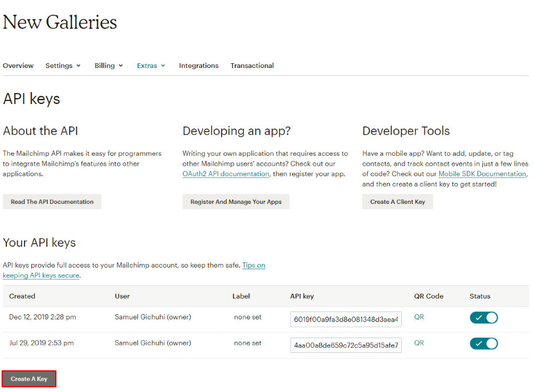
Task: Click the User column header
Action: click(122, 296)
